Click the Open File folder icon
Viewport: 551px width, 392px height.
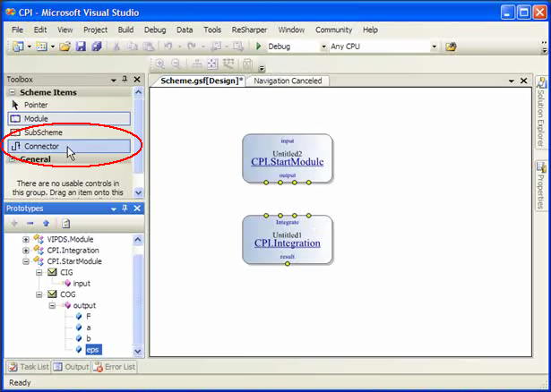65,47
